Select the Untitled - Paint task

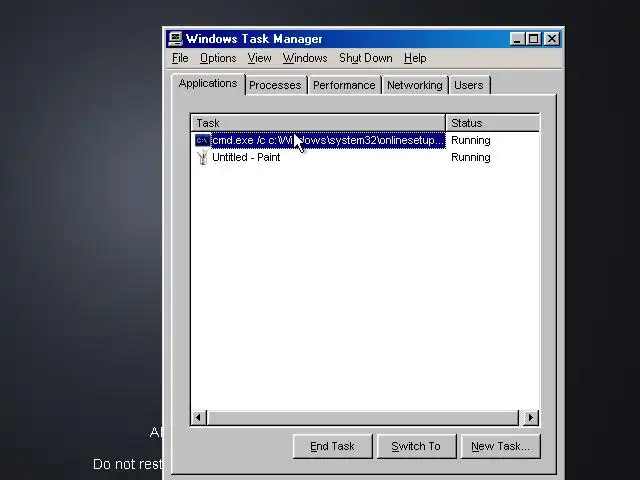pyautogui.click(x=246, y=157)
